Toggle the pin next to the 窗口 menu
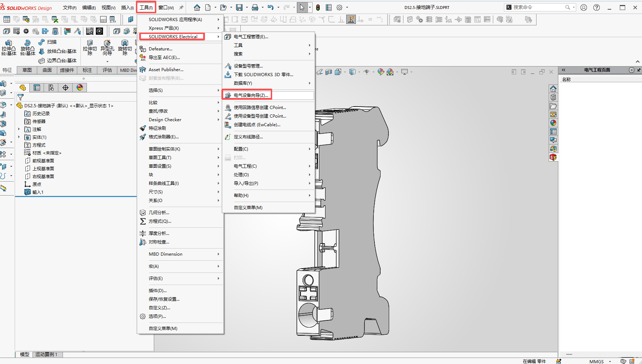The width and height of the screenshot is (642, 364). [181, 8]
